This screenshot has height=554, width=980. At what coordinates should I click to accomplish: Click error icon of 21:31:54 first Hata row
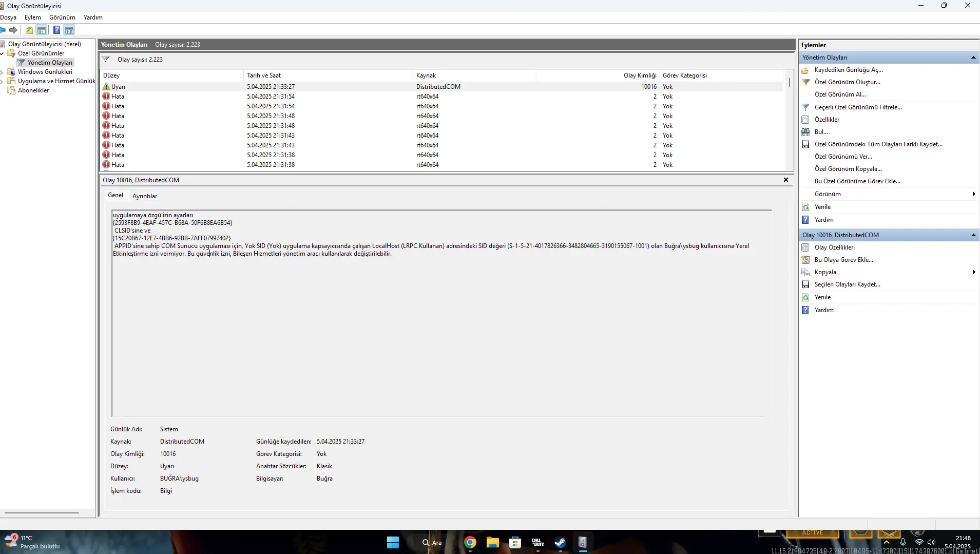coord(106,96)
